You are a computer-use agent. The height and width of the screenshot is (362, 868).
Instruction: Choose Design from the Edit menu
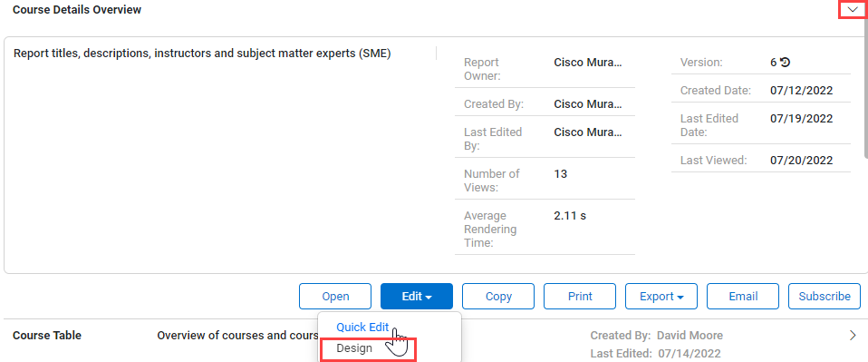pyautogui.click(x=354, y=348)
